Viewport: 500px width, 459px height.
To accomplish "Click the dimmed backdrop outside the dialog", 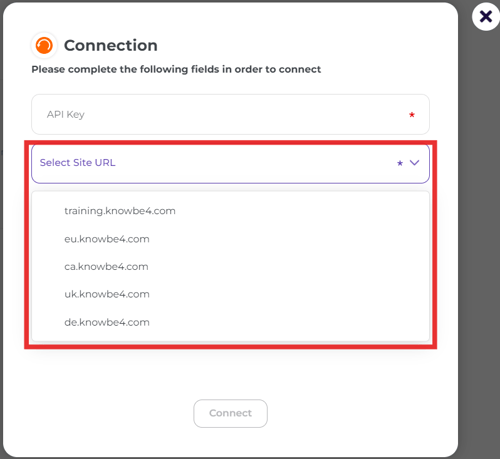I will [x=479, y=233].
